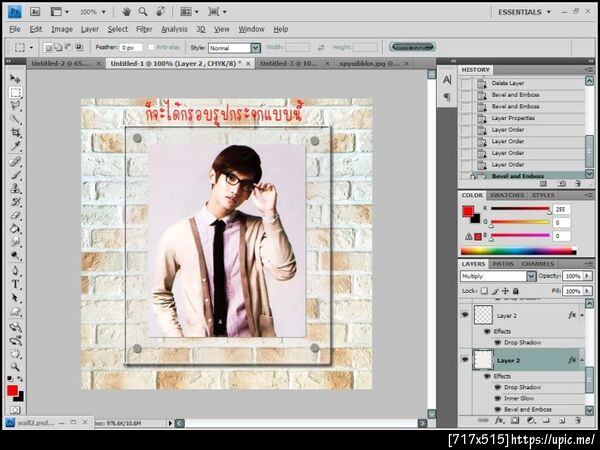Select the Eraser tool
Screen dimensions: 600x450
pos(15,215)
